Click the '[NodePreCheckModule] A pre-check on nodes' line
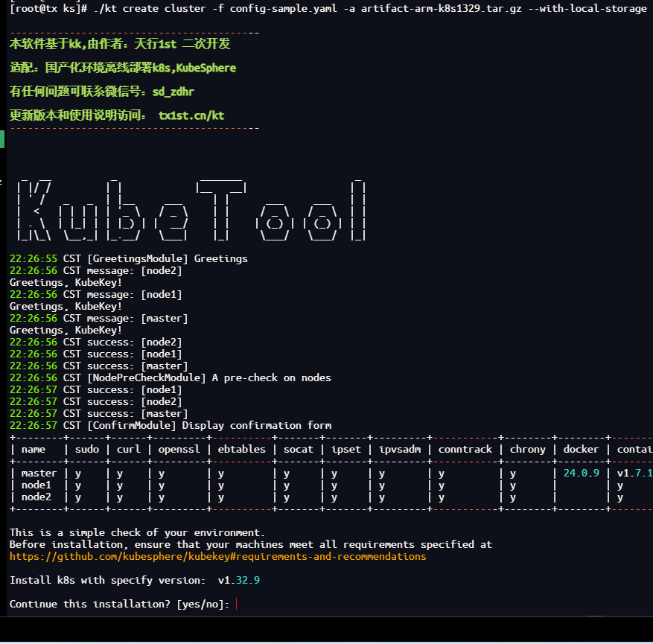This screenshot has height=644, width=653. click(x=209, y=377)
